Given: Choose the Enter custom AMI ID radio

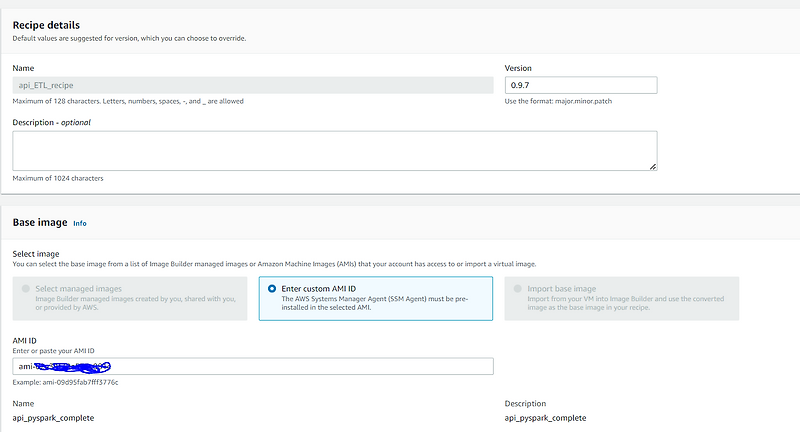Looking at the screenshot, I should [272, 289].
